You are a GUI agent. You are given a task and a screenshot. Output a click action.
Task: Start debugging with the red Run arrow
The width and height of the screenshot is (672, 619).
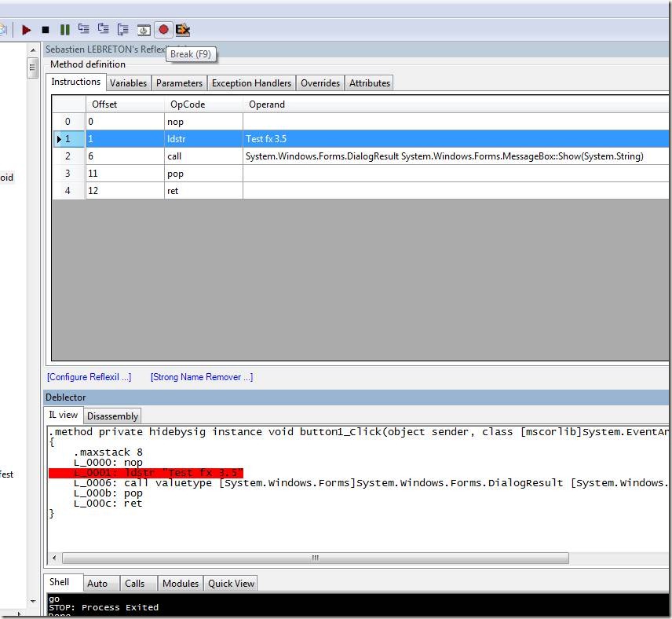(x=26, y=30)
